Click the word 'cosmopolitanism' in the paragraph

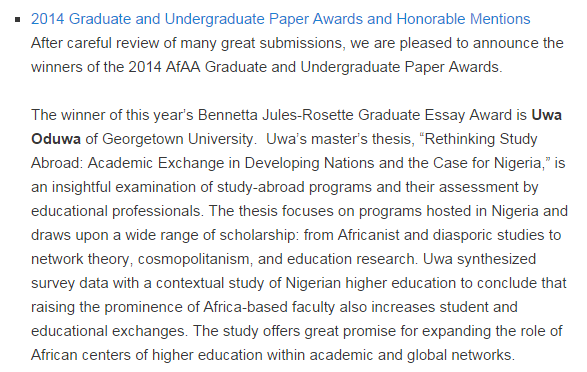tap(195, 259)
